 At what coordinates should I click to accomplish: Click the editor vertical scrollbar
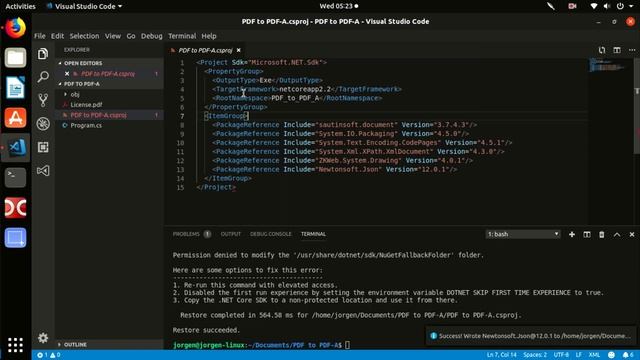[637, 106]
